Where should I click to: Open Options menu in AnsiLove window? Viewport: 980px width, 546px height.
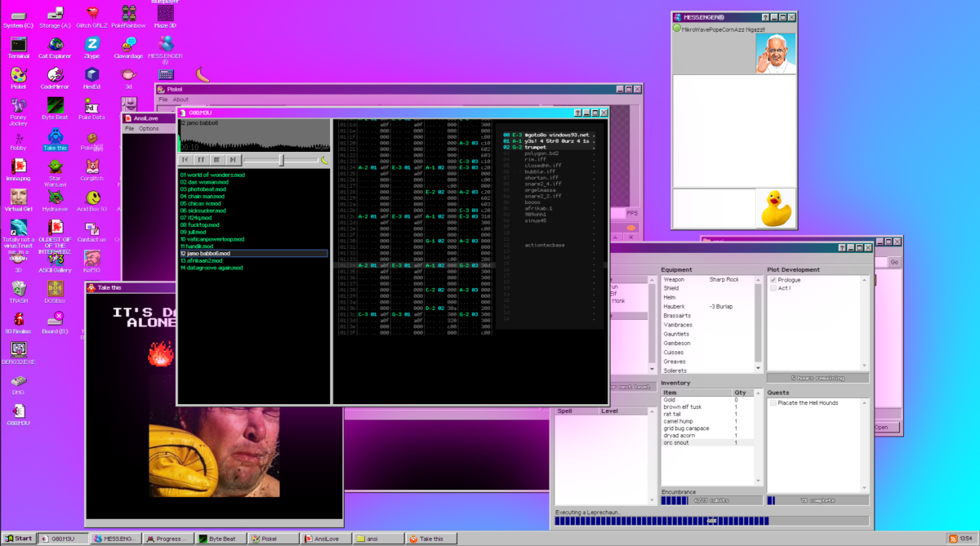[149, 128]
